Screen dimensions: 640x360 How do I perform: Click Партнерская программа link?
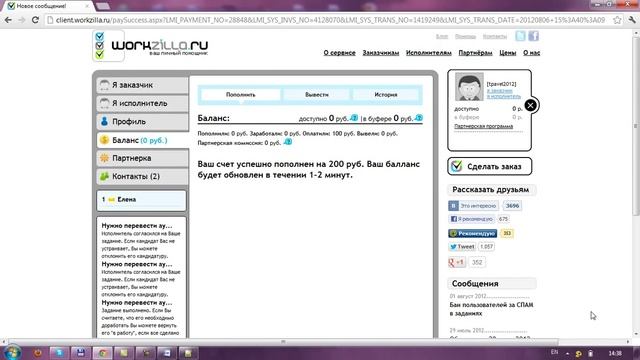(x=484, y=126)
